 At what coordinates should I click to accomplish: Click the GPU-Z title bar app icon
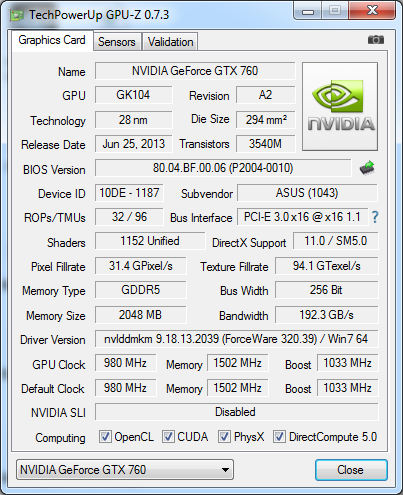[17, 15]
